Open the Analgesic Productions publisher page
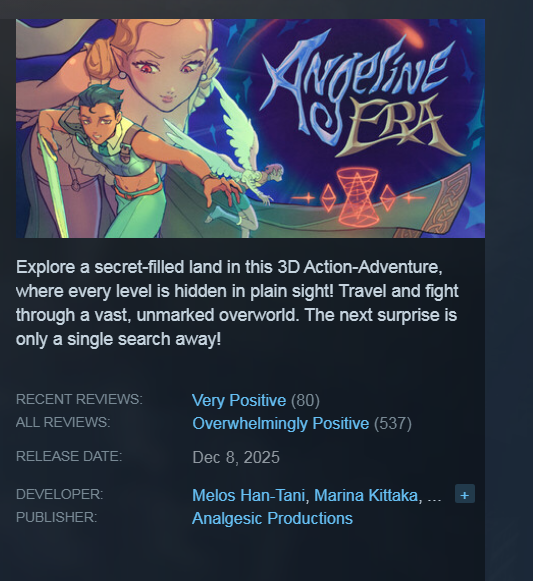Screen dimensions: 533x581 [x=272, y=518]
